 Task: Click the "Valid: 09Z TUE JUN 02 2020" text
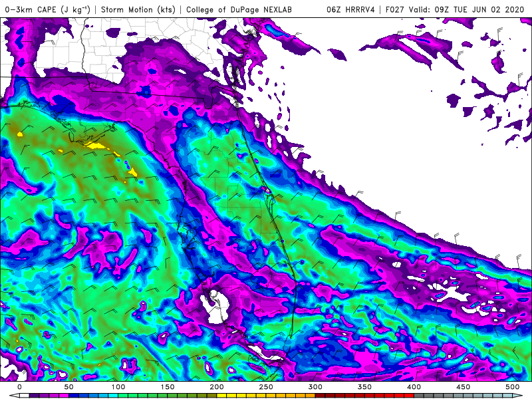click(467, 9)
